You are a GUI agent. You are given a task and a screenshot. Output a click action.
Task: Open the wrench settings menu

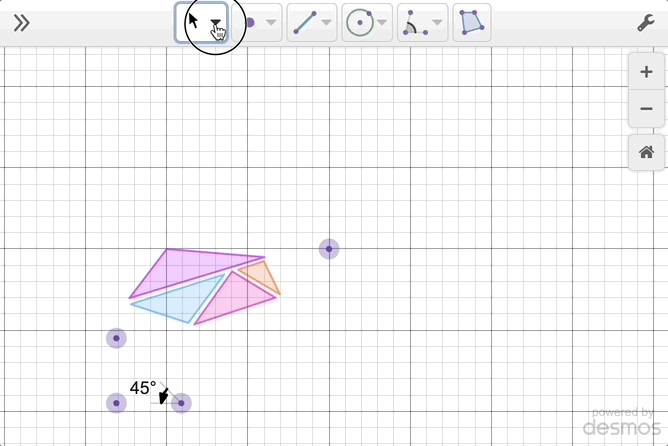[x=645, y=23]
